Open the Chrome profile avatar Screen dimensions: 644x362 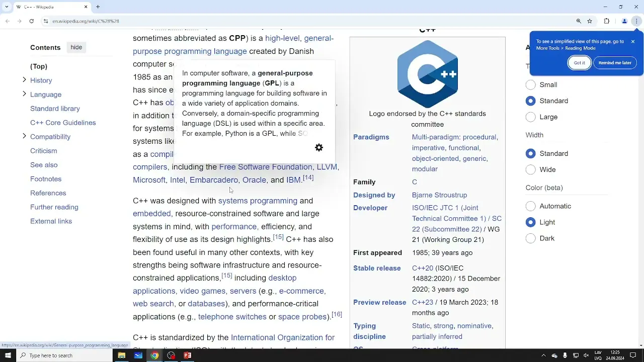(624, 21)
